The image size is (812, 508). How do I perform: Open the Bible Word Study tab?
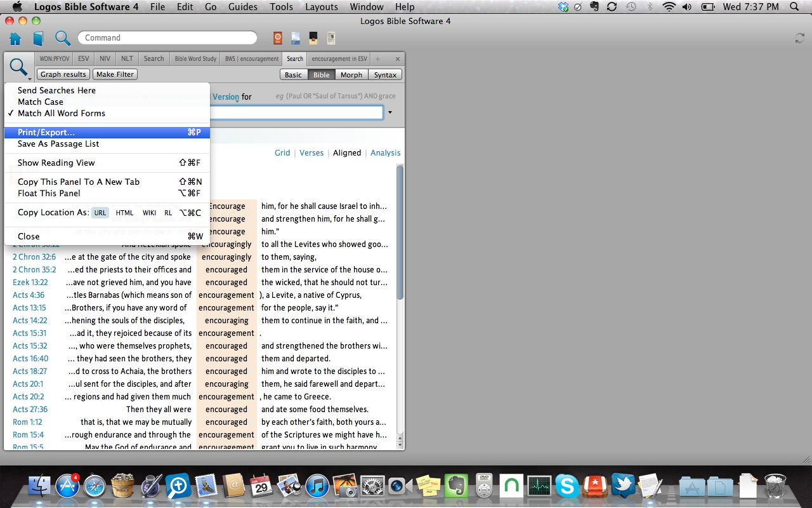point(195,59)
